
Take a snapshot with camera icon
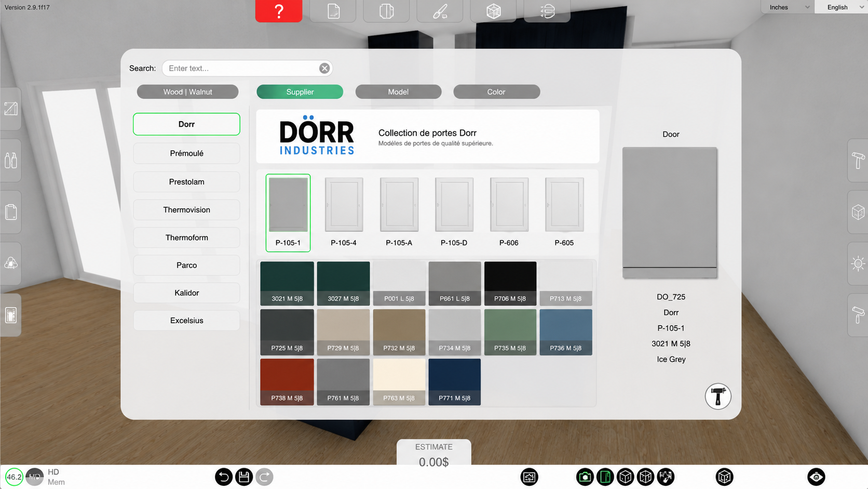[585, 477]
